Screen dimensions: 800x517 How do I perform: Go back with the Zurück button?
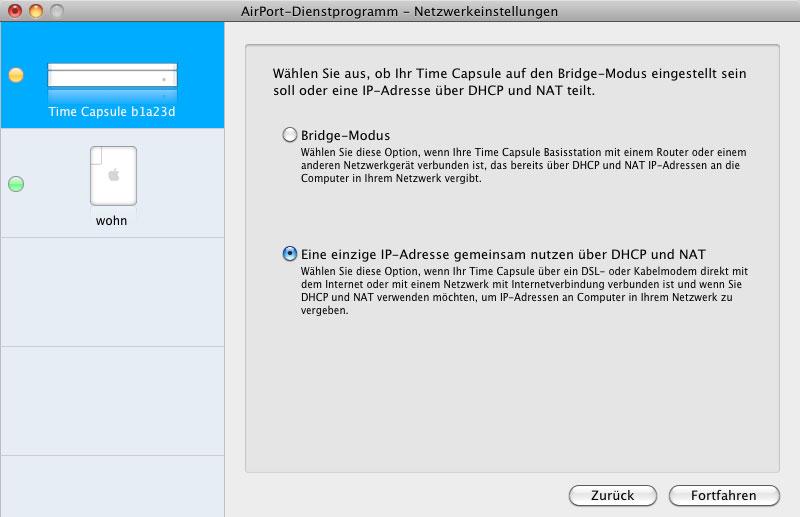(x=613, y=496)
